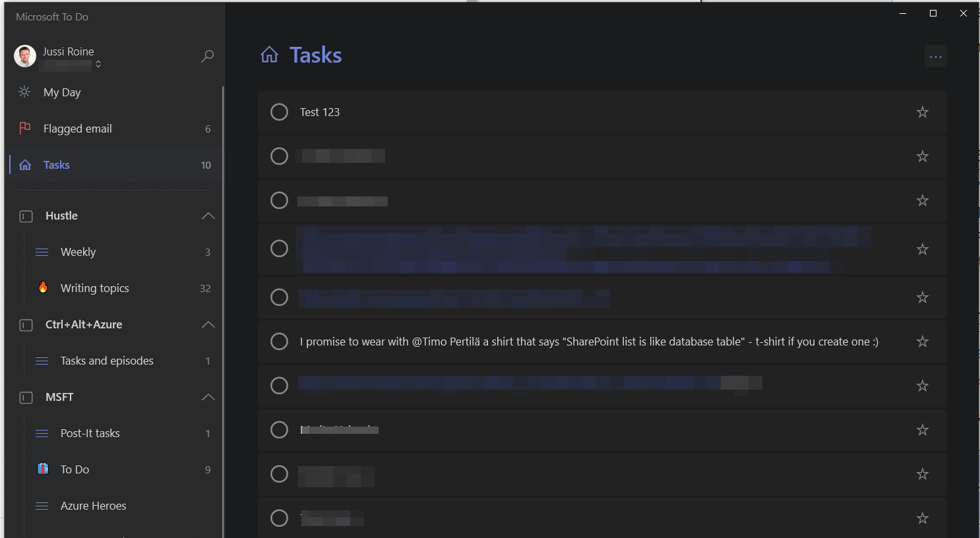
Task: Open search with the magnifier icon
Action: 207,56
